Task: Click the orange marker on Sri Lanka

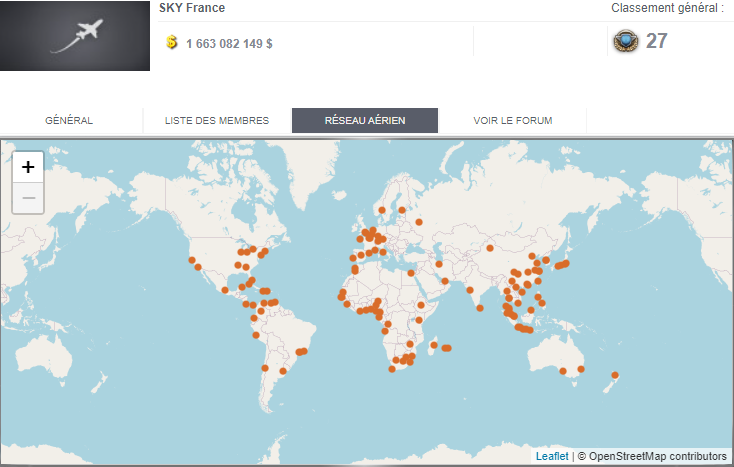Action: pos(480,308)
